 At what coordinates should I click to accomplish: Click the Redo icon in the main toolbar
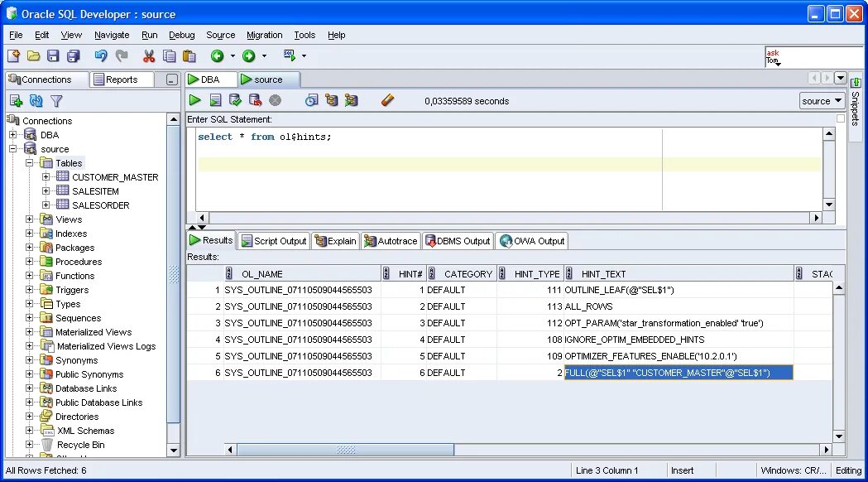(122, 55)
